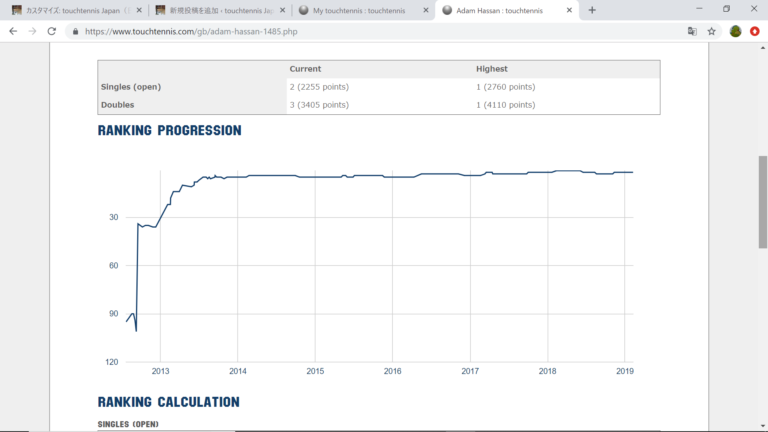Screen dimensions: 768x432
Task: Close the Adam Hassan tab
Action: click(x=569, y=10)
